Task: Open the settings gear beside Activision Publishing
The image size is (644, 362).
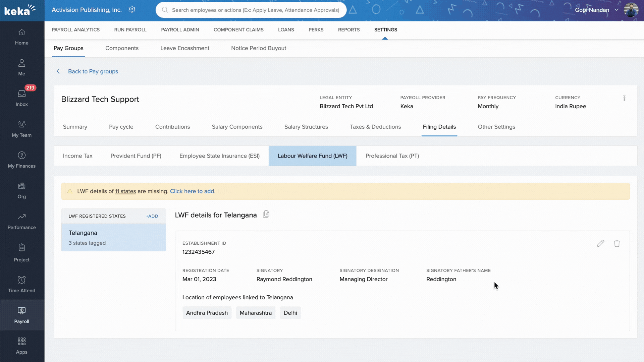Action: pos(132,9)
